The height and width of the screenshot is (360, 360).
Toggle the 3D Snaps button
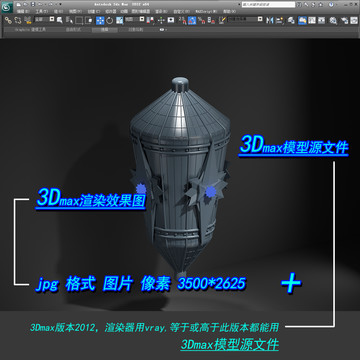click(183, 20)
